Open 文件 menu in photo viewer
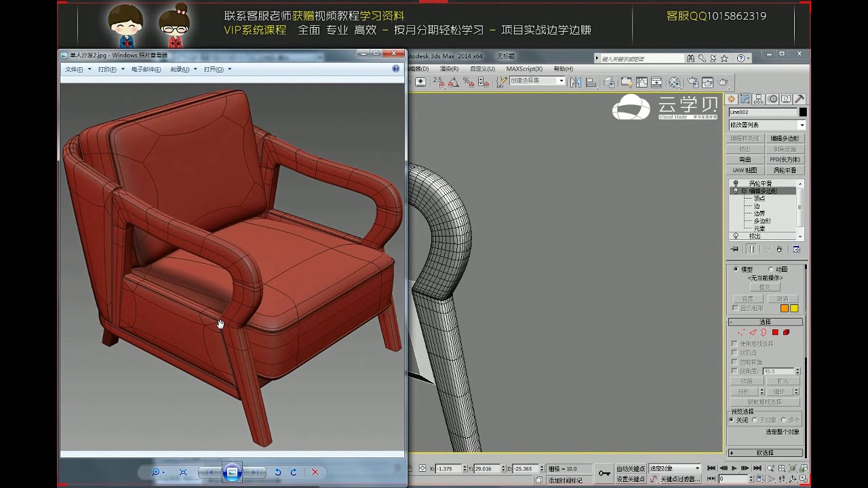The image size is (868, 488). click(73, 68)
